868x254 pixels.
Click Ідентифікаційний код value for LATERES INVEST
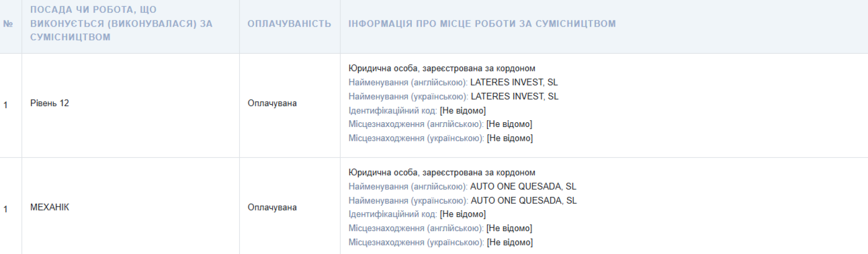[x=463, y=110]
